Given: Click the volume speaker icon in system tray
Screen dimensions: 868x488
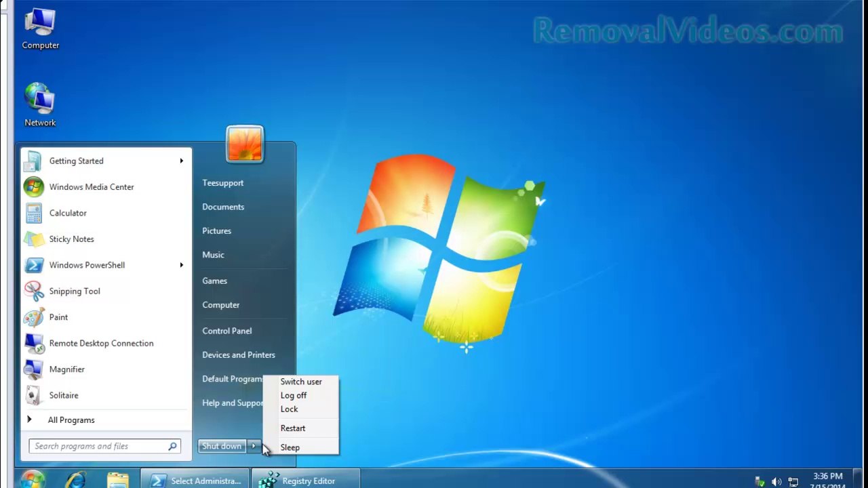Looking at the screenshot, I should pos(776,482).
